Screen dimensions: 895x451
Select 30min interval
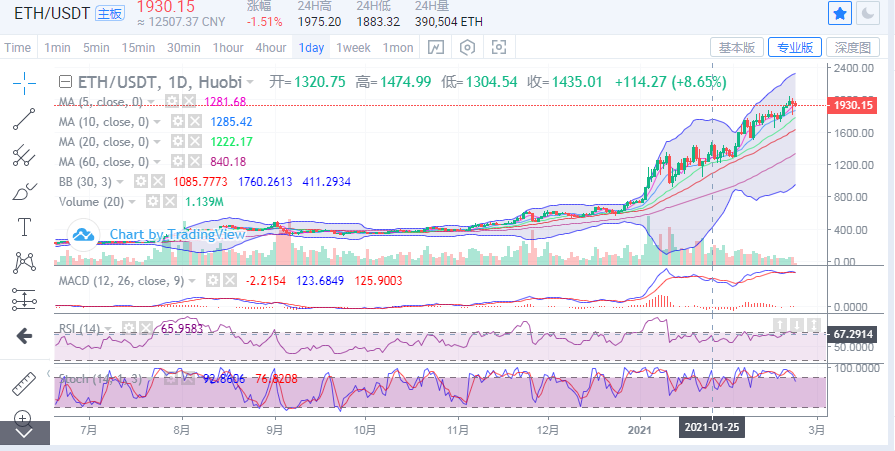click(x=184, y=47)
